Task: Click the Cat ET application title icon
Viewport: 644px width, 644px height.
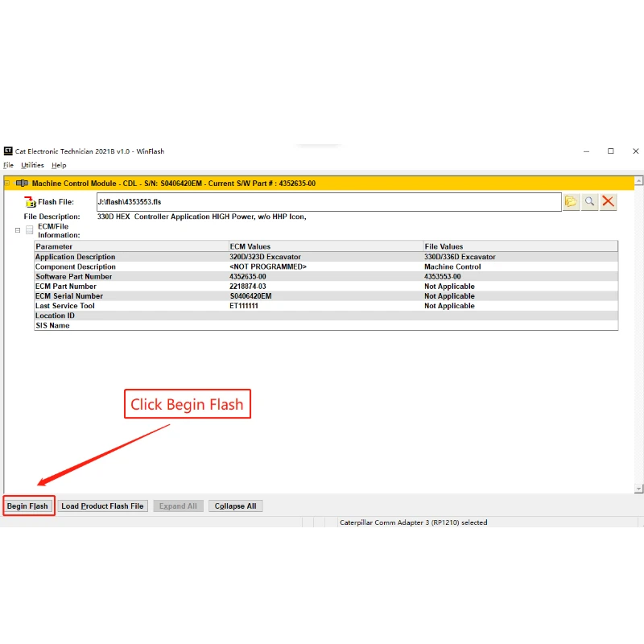Action: click(8, 151)
